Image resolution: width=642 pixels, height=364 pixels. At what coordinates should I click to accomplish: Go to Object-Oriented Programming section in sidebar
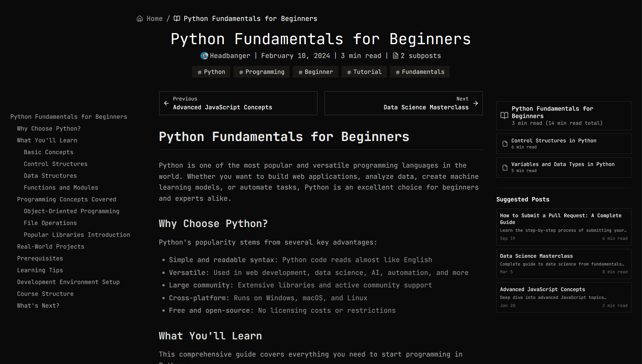point(72,211)
